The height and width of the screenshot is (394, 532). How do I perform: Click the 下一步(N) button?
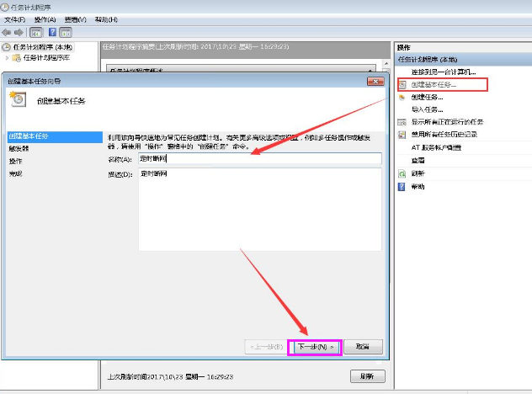point(315,346)
